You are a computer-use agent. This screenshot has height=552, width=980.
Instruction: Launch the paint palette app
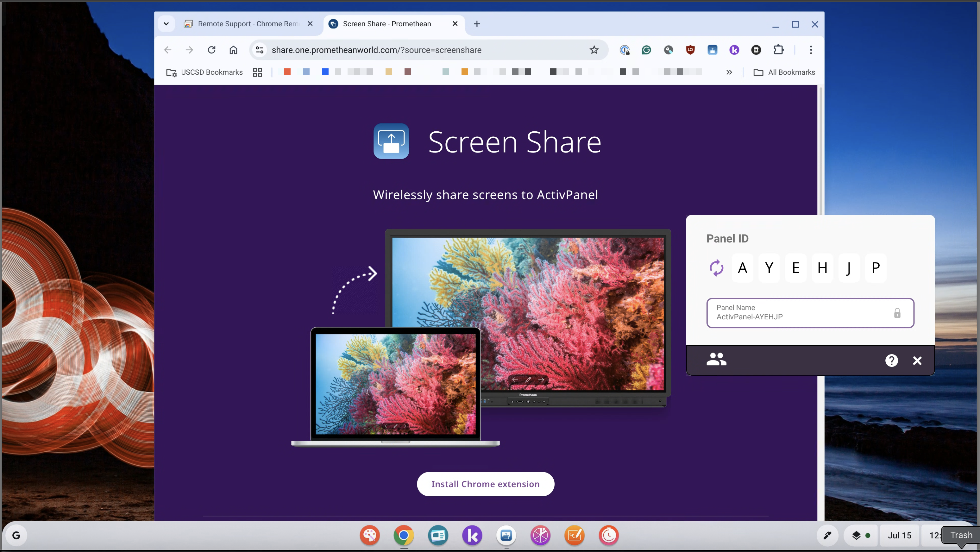tap(370, 535)
